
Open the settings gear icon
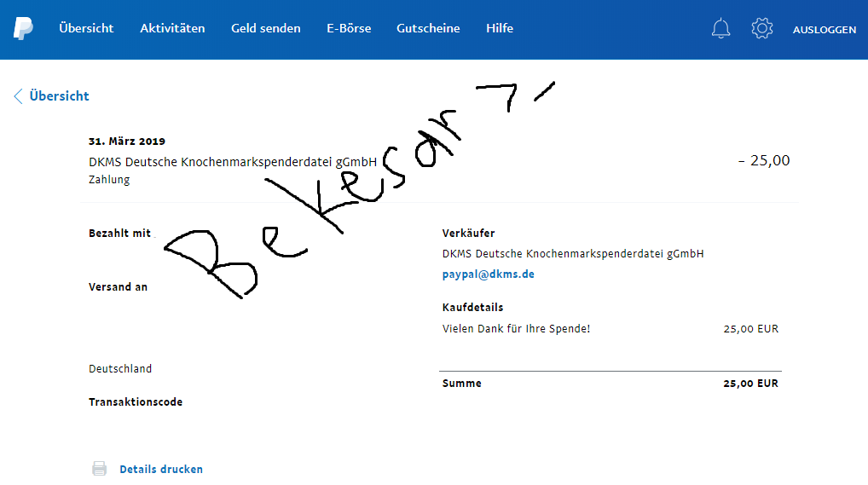pos(762,28)
